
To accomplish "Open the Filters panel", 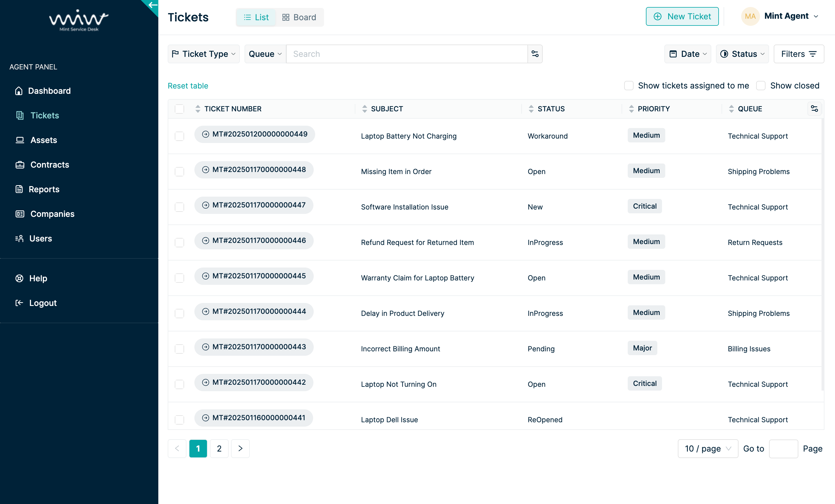I will (x=799, y=54).
